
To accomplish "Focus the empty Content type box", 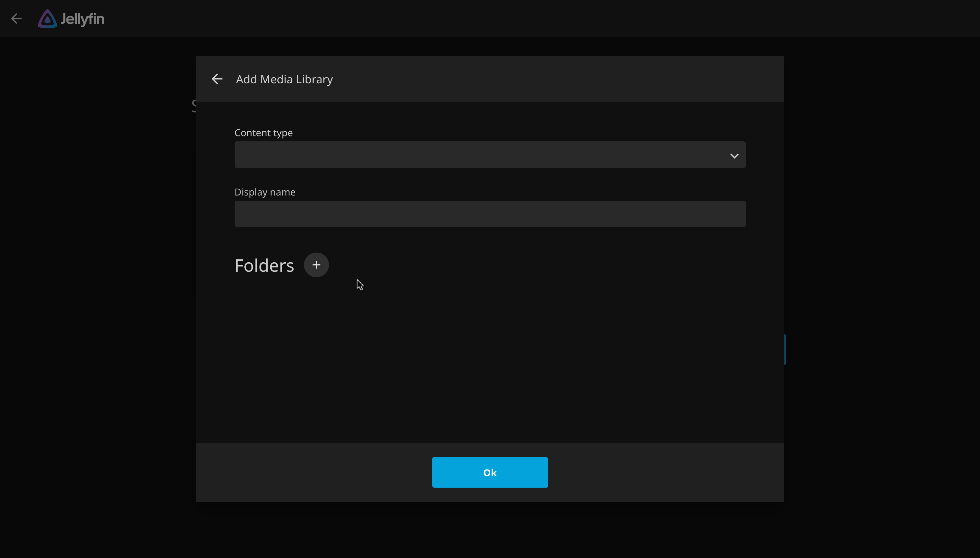I will [489, 155].
